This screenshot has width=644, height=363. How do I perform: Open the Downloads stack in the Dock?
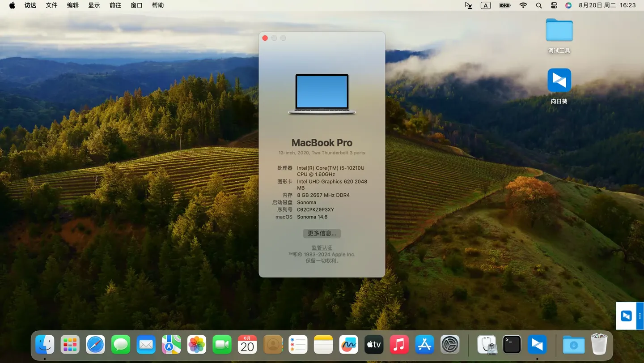coord(574,344)
